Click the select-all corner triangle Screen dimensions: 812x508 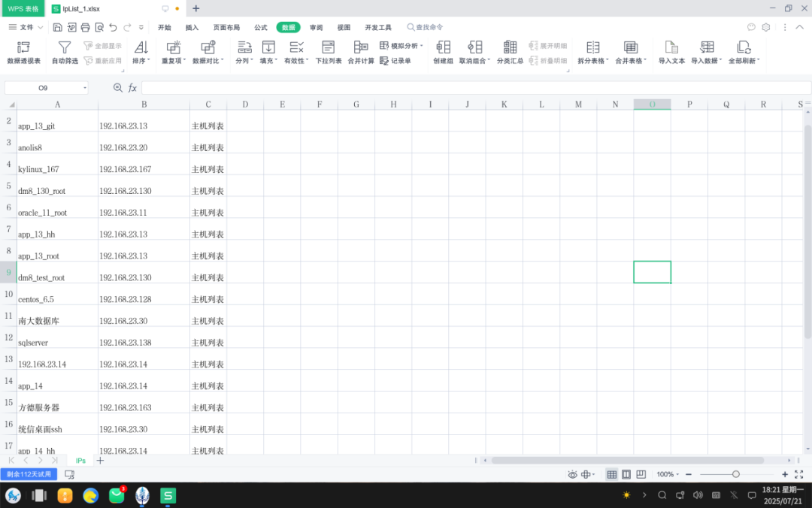click(11, 104)
